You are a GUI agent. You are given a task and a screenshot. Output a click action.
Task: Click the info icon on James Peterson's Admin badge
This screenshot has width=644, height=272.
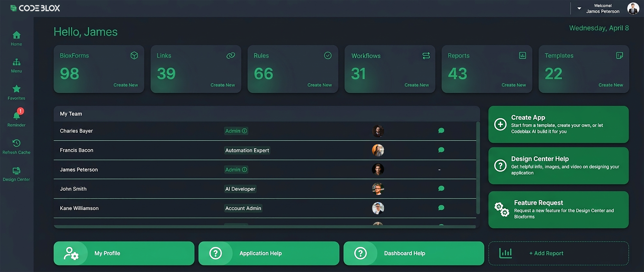pyautogui.click(x=244, y=169)
